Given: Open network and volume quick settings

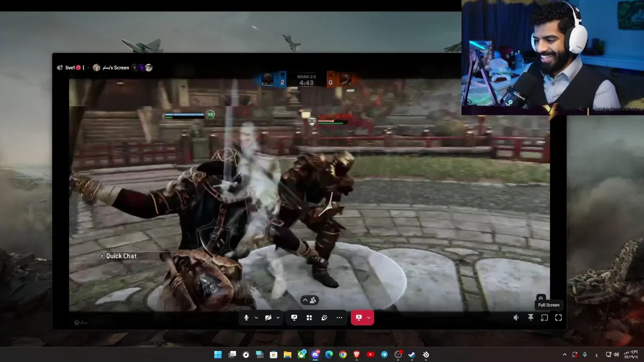Looking at the screenshot, I should click(612, 354).
